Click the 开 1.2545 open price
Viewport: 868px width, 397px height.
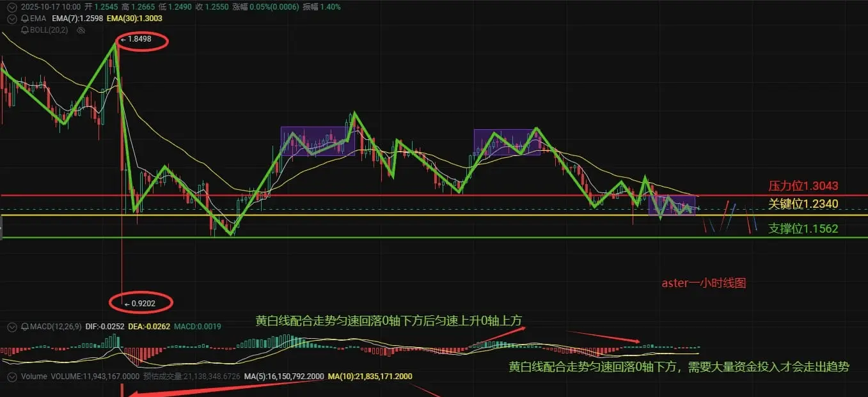pyautogui.click(x=102, y=7)
